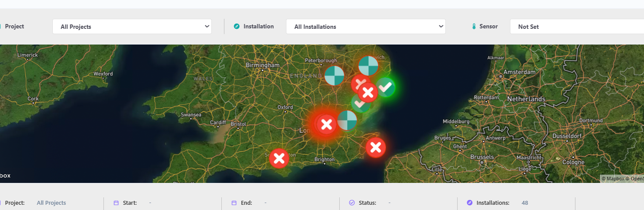Select the red X marker over London
Viewport: 644px width, 210px height.
click(x=327, y=125)
